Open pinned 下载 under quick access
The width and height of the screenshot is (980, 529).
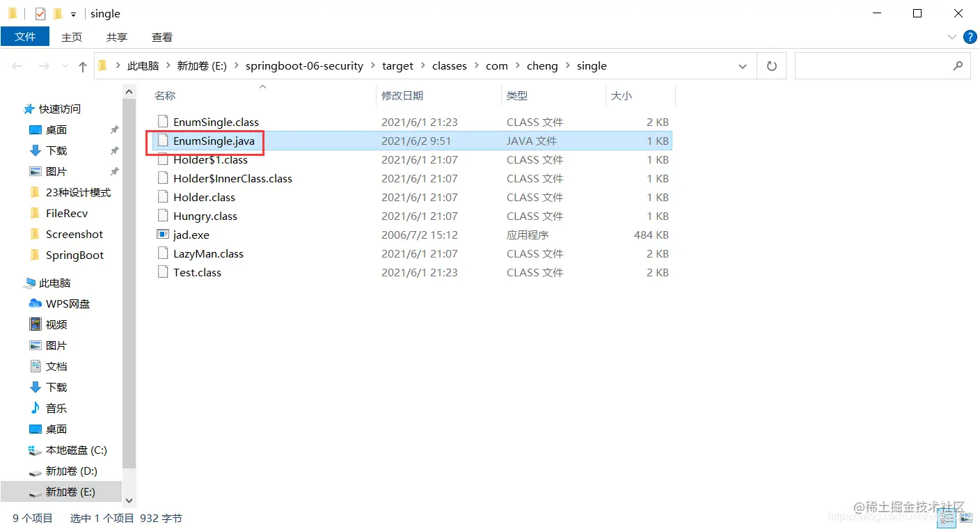click(x=56, y=150)
